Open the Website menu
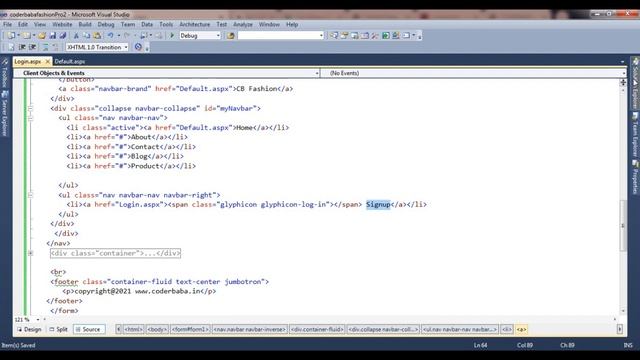This screenshot has width=640, height=360. coord(62,24)
